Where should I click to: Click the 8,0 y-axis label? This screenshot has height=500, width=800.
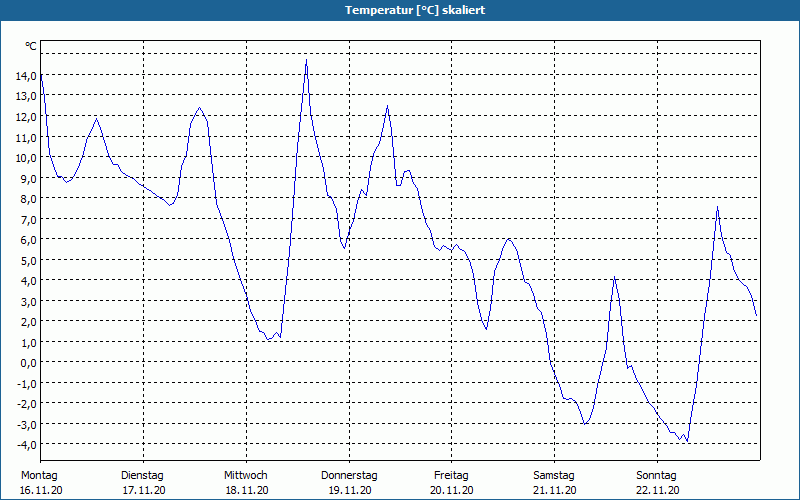tap(28, 198)
